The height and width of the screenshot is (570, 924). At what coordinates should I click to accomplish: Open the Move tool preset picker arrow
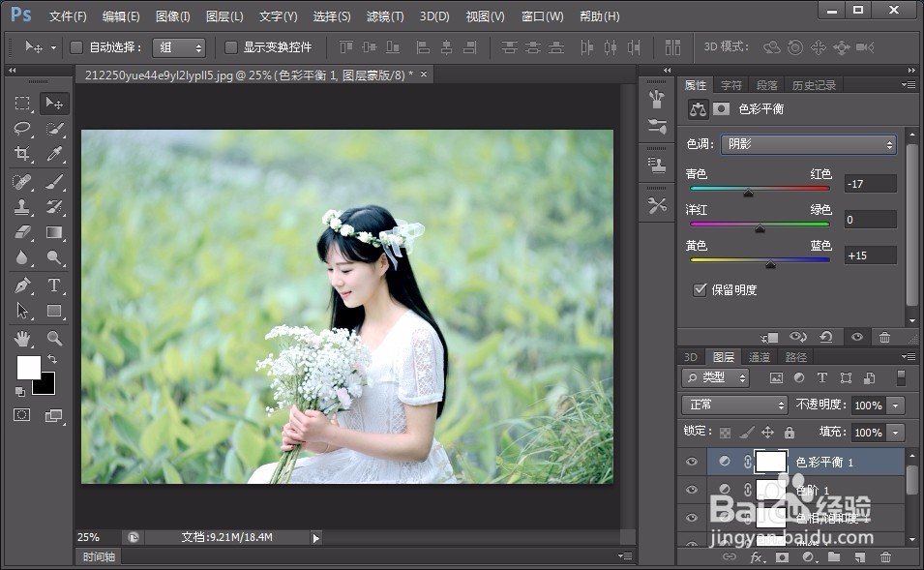pos(53,47)
